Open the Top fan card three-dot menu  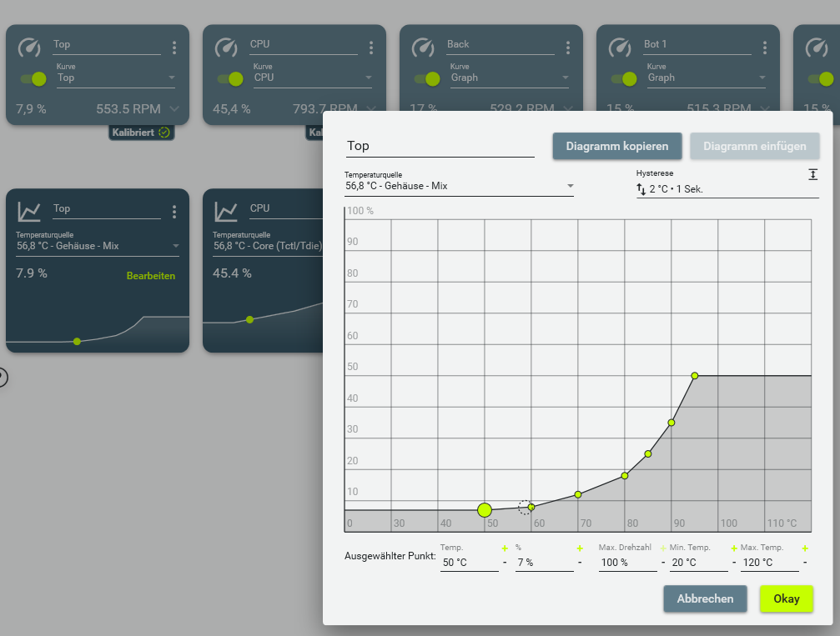point(174,48)
